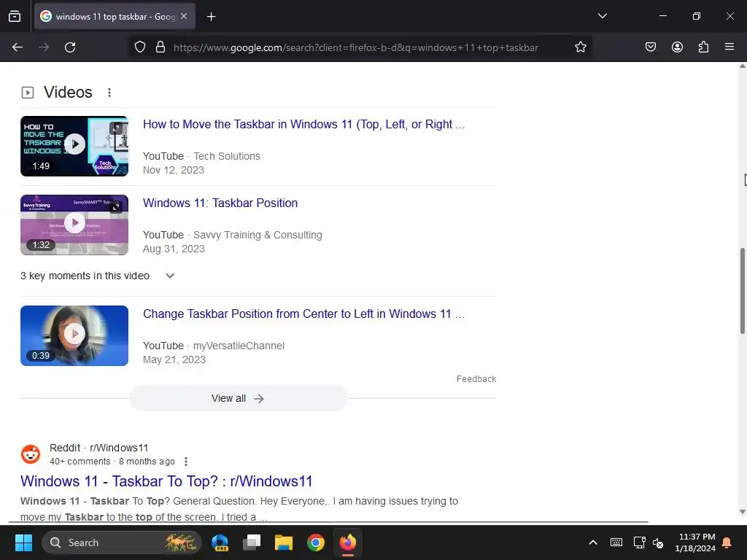Open 'Windows 11: Taskbar Position' link
This screenshot has height=560, width=747.
[220, 203]
